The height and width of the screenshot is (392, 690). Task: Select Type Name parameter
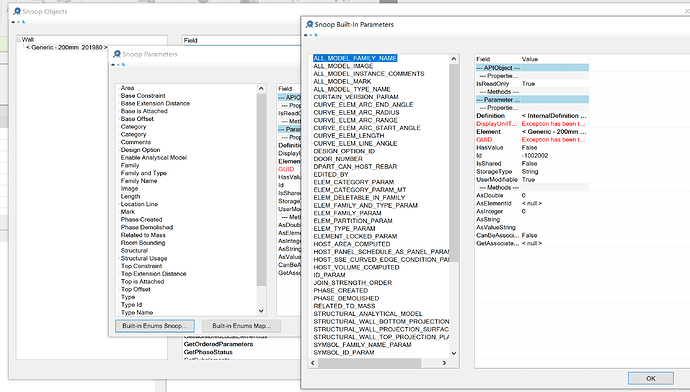pyautogui.click(x=137, y=312)
